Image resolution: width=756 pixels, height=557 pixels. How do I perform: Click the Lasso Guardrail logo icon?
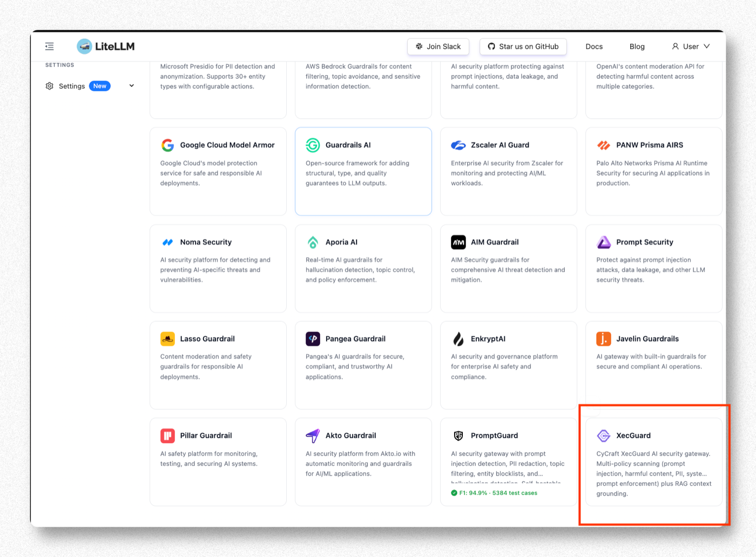pos(167,339)
